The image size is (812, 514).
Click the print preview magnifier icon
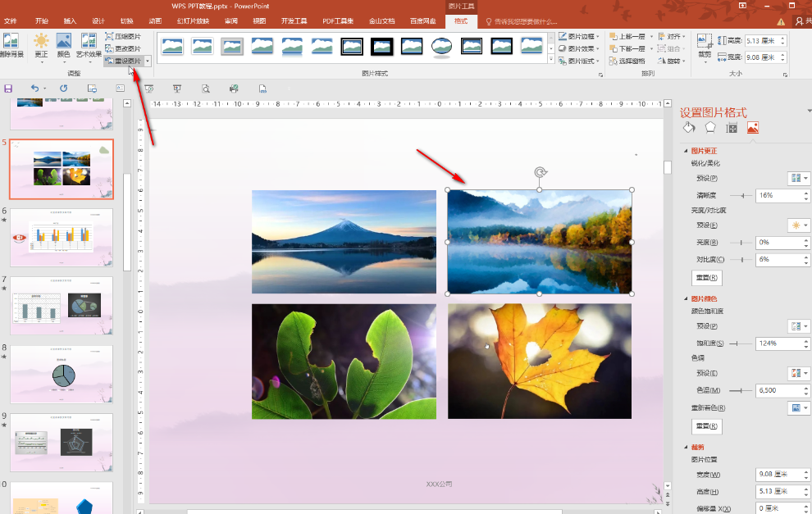point(206,89)
